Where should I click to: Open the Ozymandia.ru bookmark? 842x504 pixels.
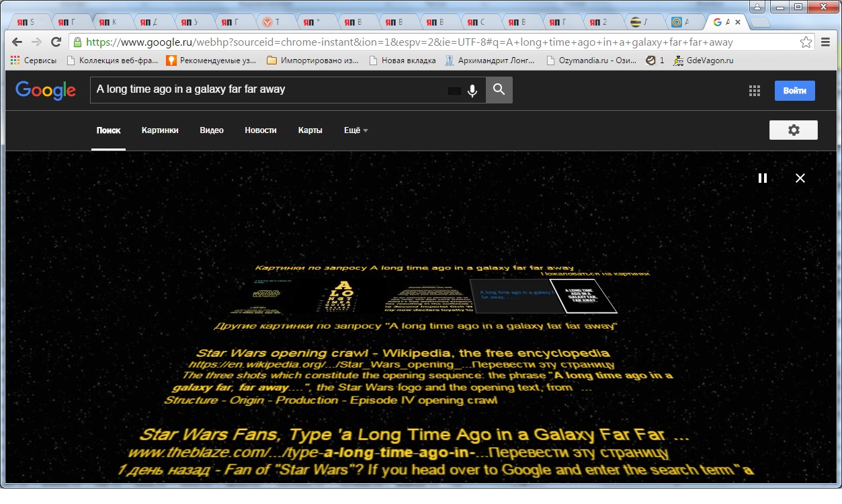pos(591,60)
